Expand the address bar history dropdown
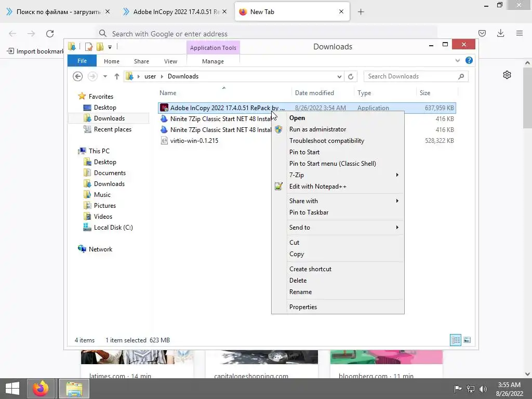Screen dimensions: 532x399 (x=339, y=76)
